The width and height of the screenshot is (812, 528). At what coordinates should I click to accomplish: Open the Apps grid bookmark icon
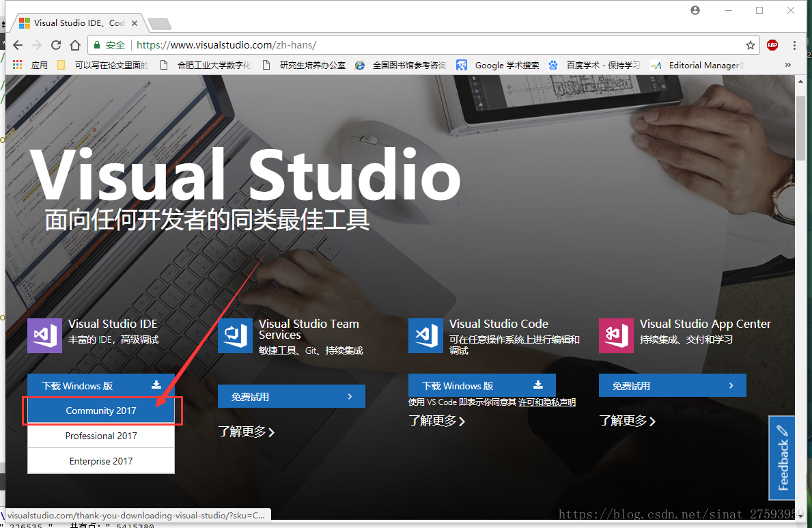pos(17,65)
